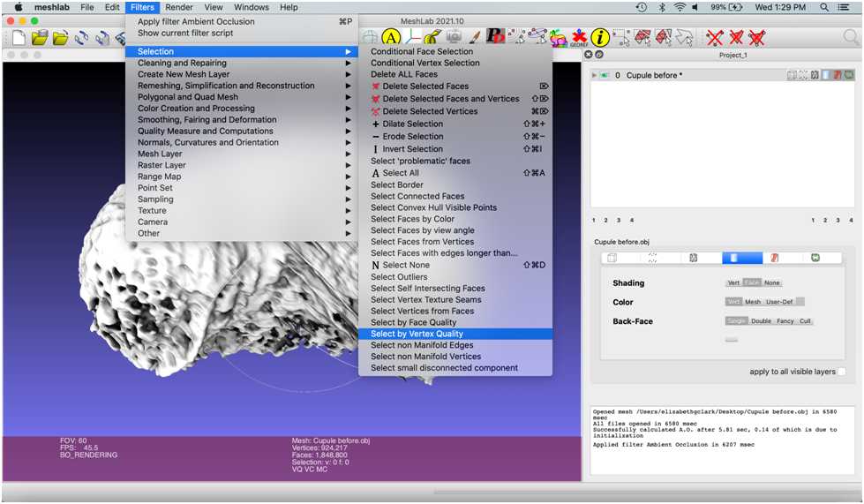864x504 pixels.
Task: Open the GEOREF reference tool
Action: coord(579,37)
